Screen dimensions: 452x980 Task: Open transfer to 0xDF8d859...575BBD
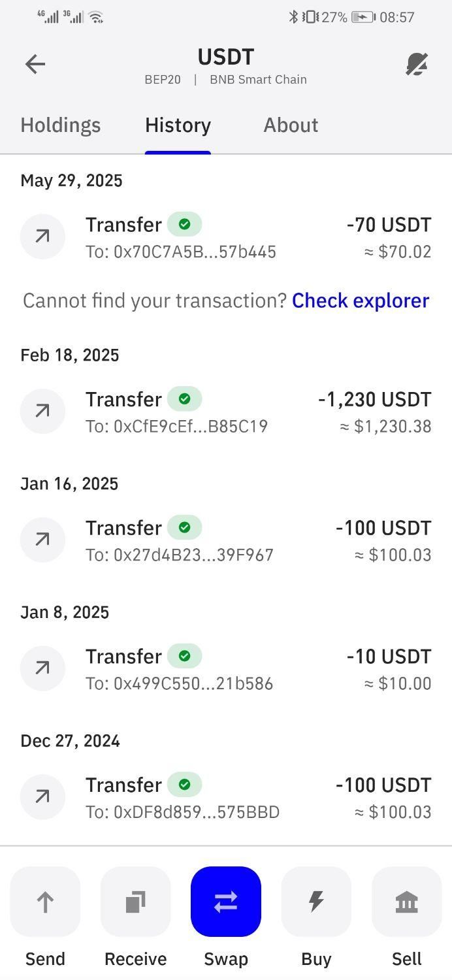click(226, 798)
